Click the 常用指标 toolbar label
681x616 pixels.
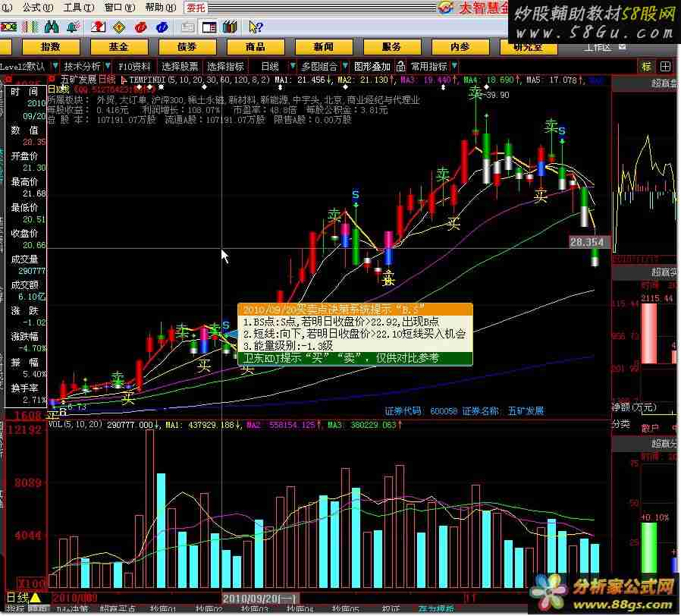pos(428,67)
